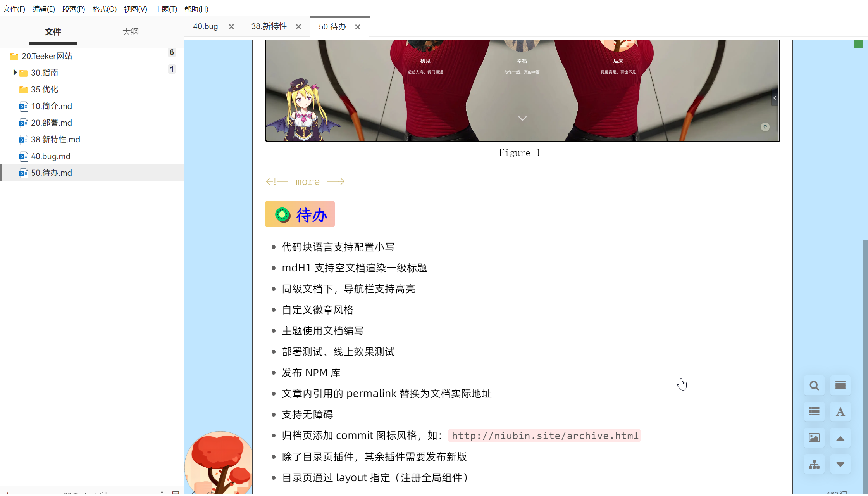Viewport: 868px width, 496px height.
Task: Open the font letter A tool
Action: click(840, 411)
